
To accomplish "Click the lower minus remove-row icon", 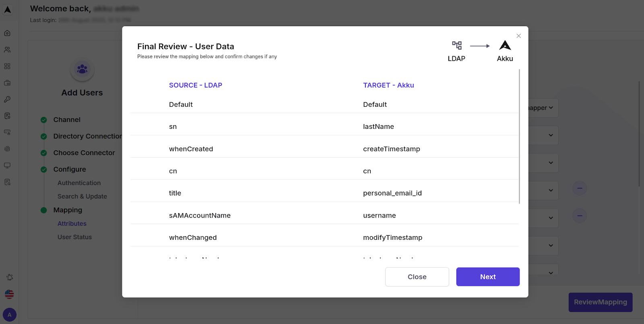I will point(580,216).
